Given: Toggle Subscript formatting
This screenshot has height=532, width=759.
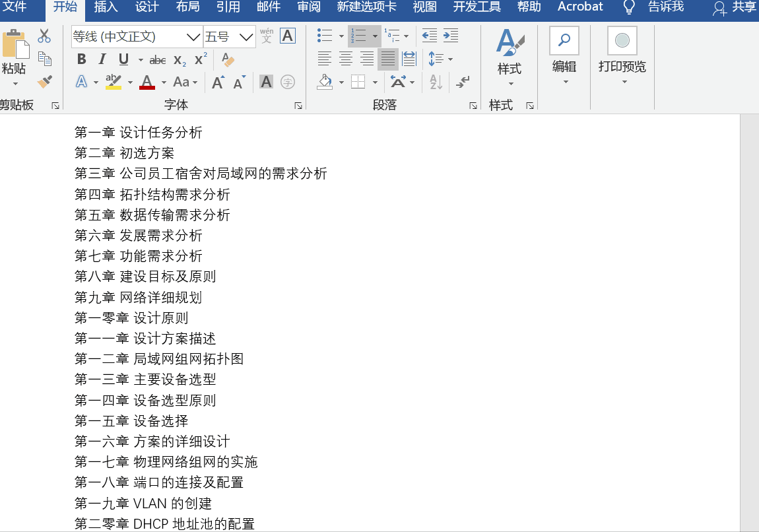Looking at the screenshot, I should [x=180, y=60].
